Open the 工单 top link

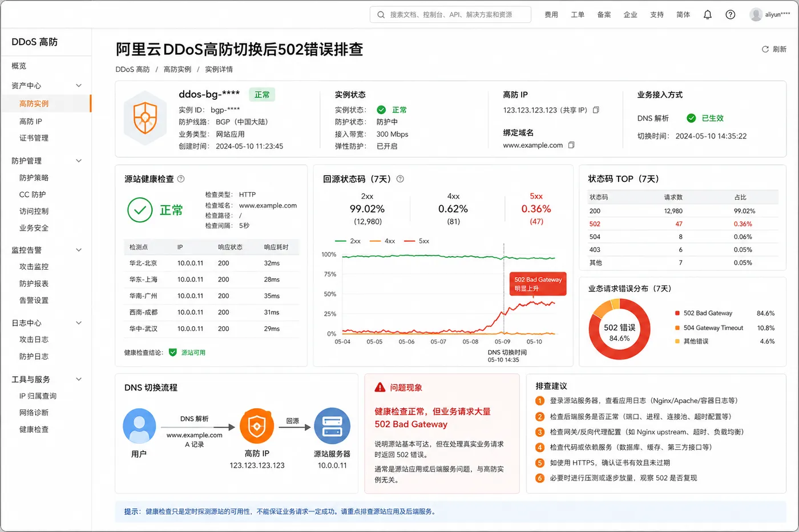point(578,15)
